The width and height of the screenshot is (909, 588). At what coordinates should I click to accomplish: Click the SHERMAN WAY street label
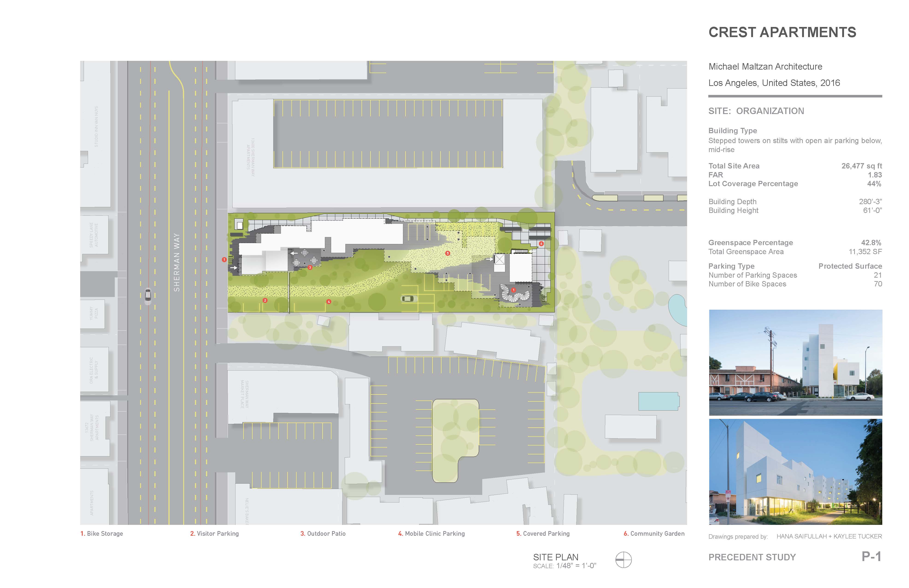[x=176, y=262]
